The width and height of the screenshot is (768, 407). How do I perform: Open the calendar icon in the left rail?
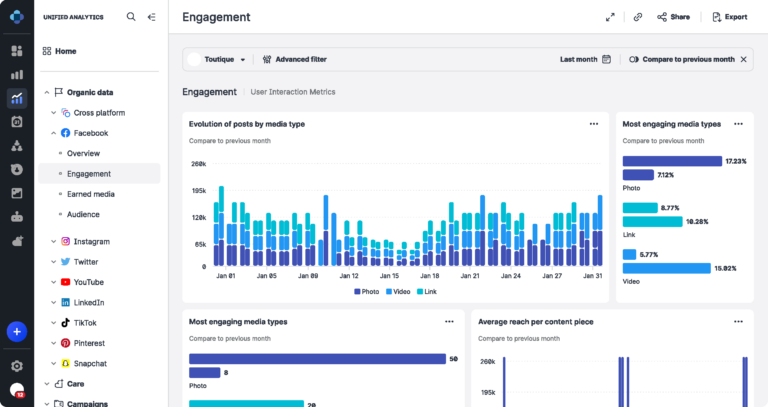(17, 121)
